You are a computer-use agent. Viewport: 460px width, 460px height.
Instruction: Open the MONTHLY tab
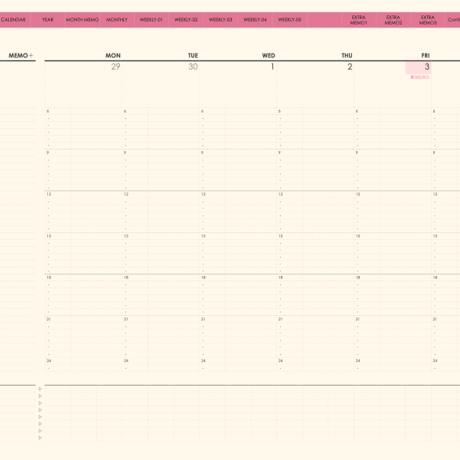coord(117,20)
